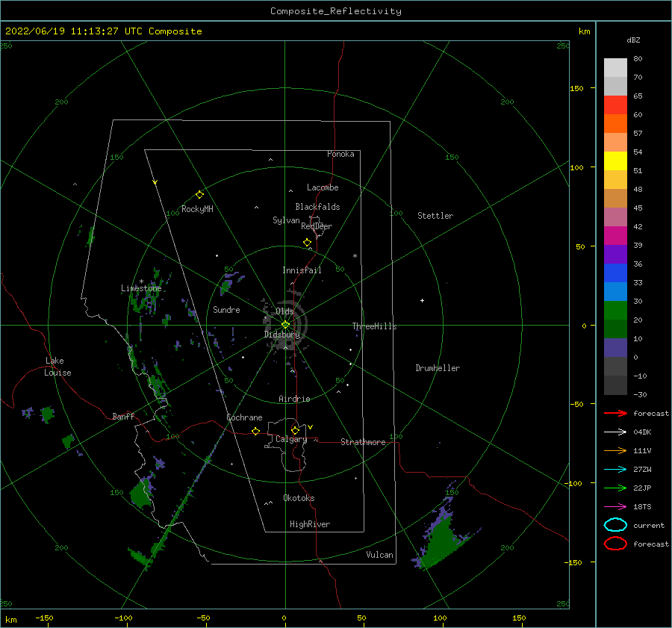Click the Airdrie label
Screen dimensions: 672x628
coord(294,399)
